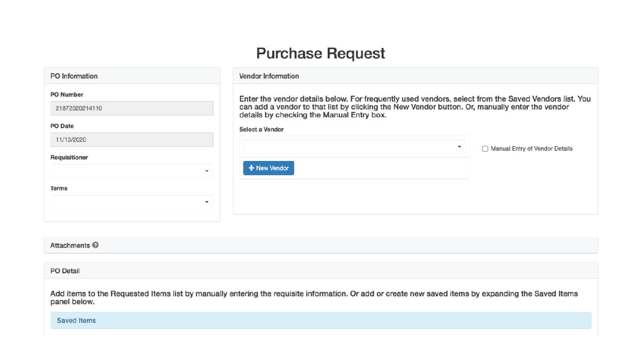Screen dimensions: 644x357
Task: Click the PO Date field
Action: click(131, 139)
